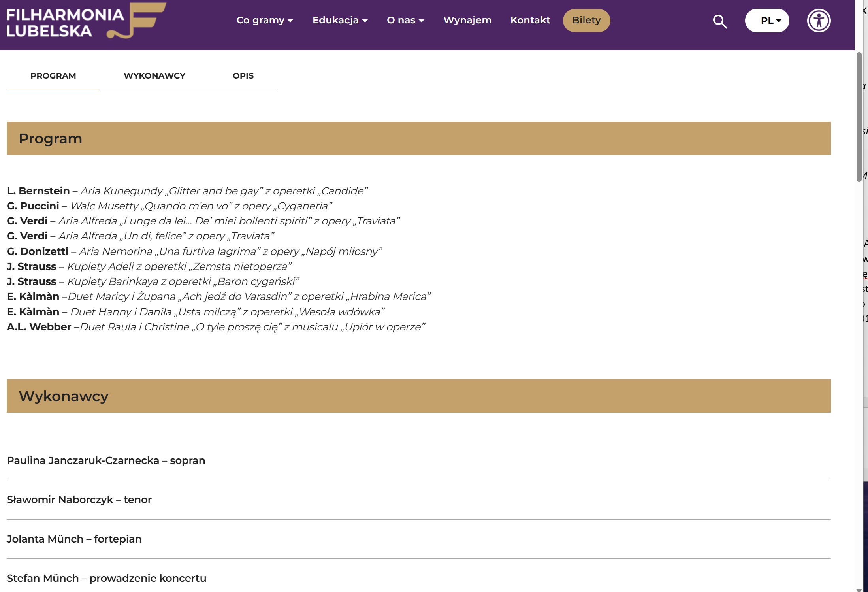Expand the Edukacja dropdown menu
Image resolution: width=868 pixels, height=592 pixels.
(340, 20)
